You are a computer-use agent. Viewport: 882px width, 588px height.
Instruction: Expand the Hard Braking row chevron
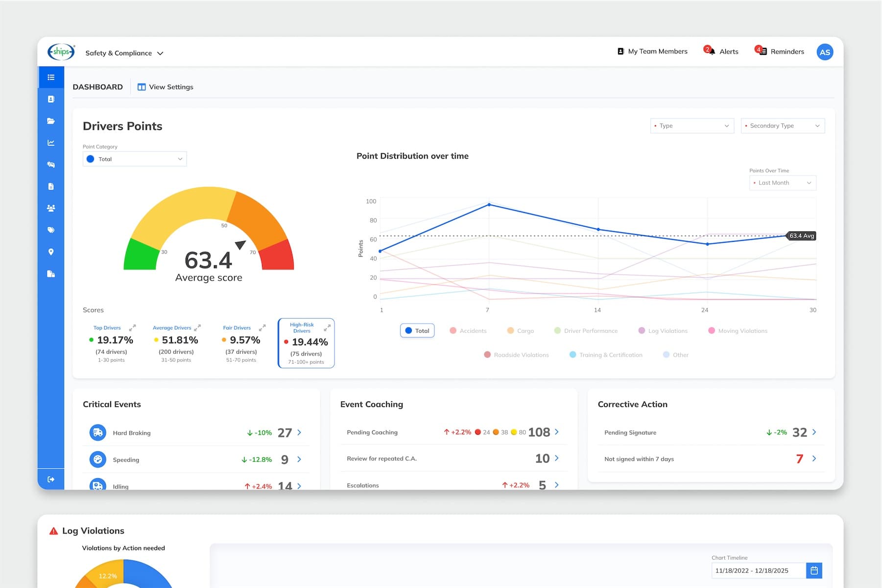coord(299,432)
